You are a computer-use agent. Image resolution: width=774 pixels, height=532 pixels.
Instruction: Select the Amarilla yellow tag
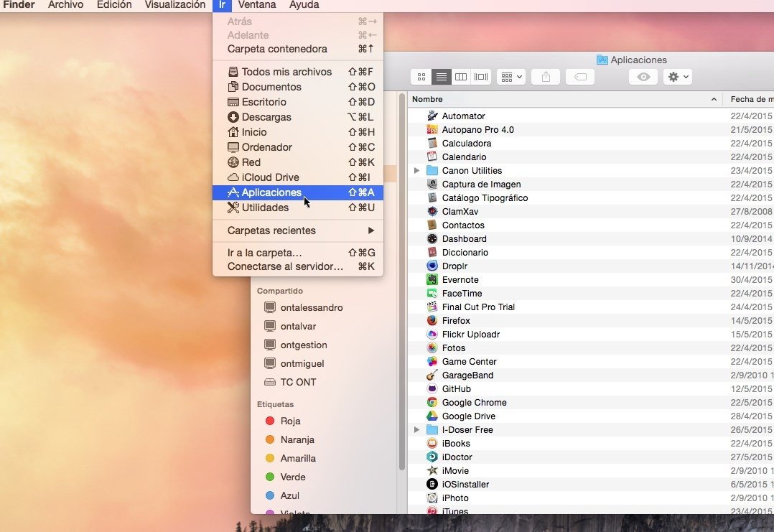pos(290,459)
